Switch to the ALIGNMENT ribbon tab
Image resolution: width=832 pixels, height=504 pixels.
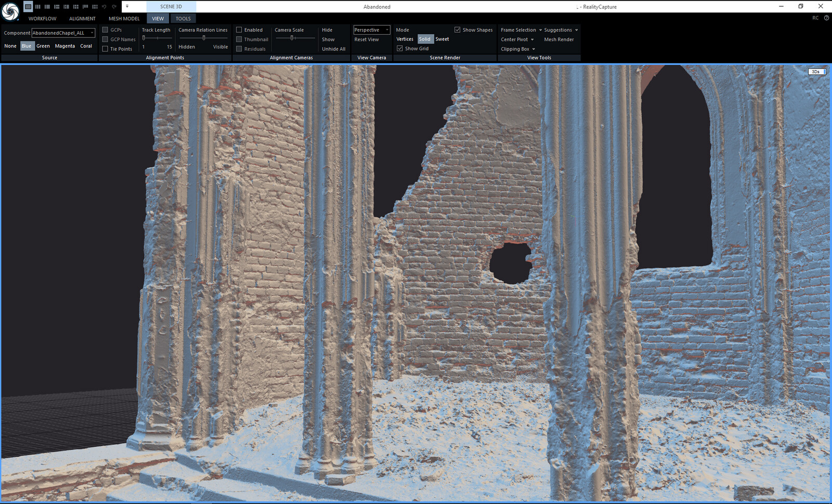click(x=82, y=18)
